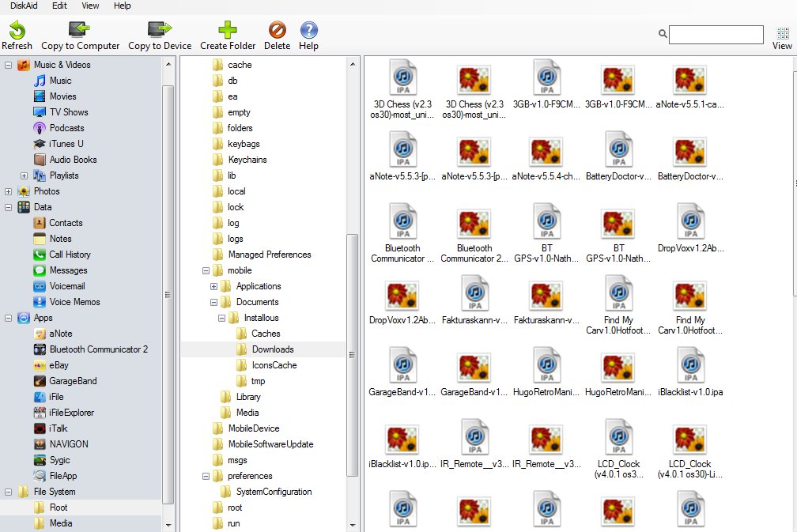This screenshot has width=797, height=532.
Task: Select Bluetooth Communicator 2 app
Action: [99, 349]
